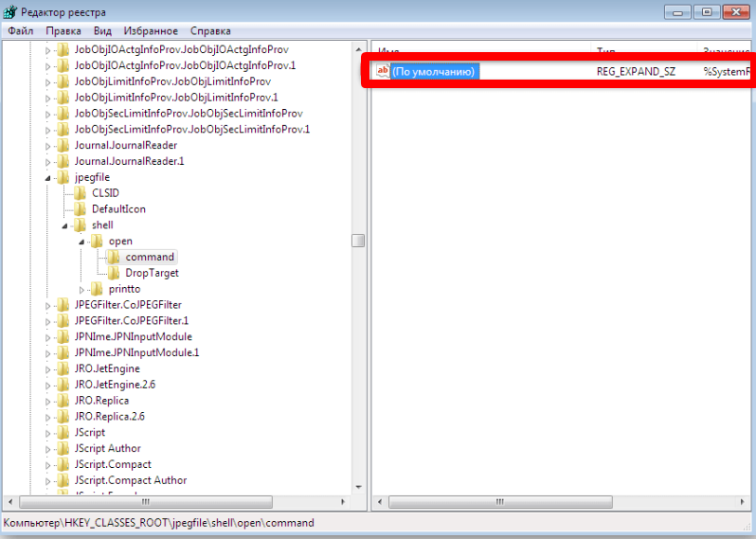756x539 pixels.
Task: Select JPNIme.JPNInputModule.1 key
Action: [x=137, y=352]
